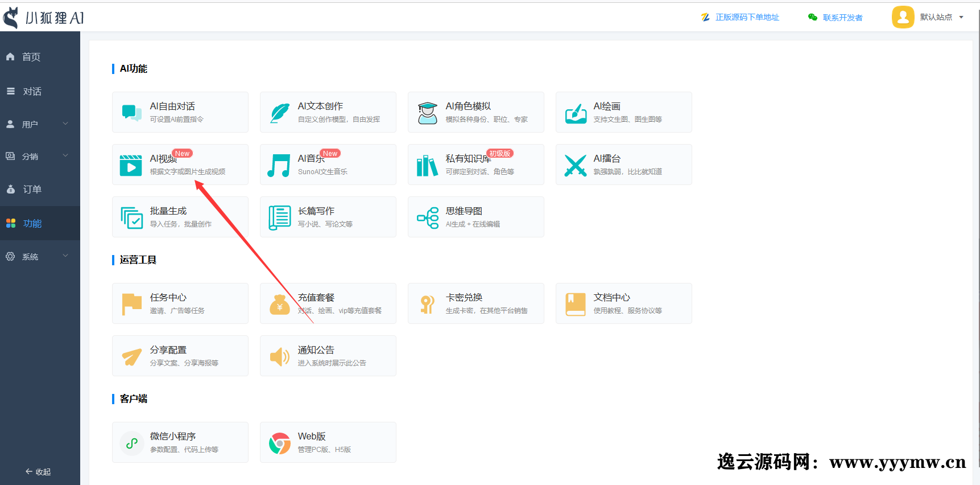
Task: Click the 长篇写作 document icon
Action: (x=279, y=217)
